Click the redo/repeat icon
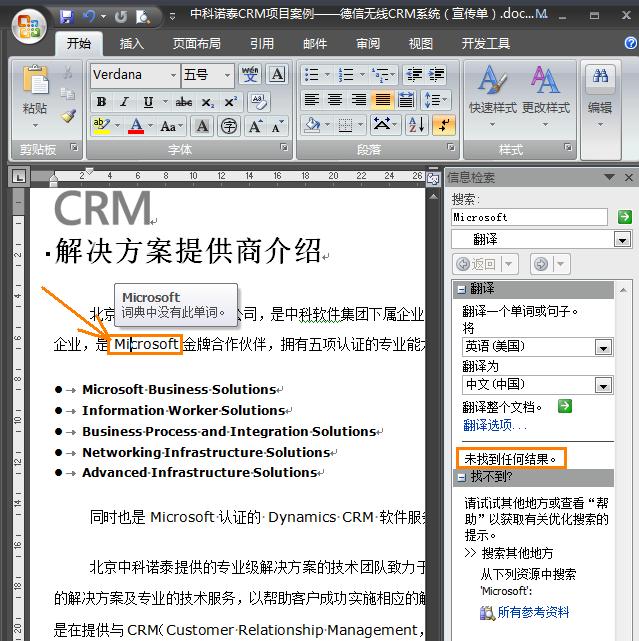639x641 pixels. (x=121, y=16)
